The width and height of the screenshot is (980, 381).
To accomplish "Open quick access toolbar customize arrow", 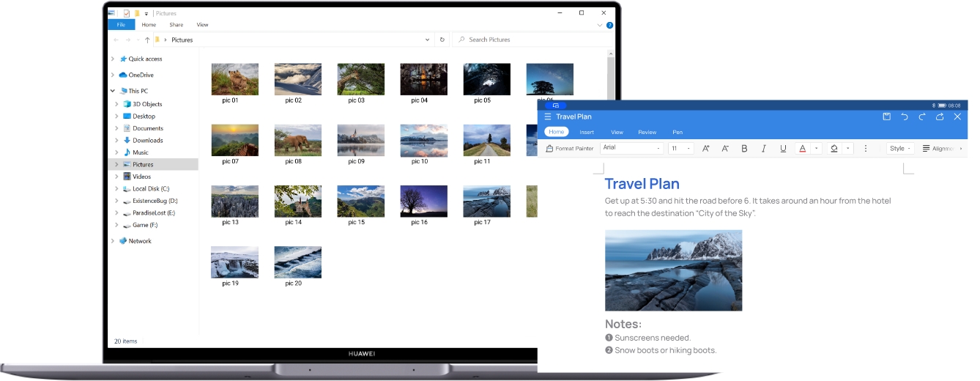I will click(x=146, y=13).
